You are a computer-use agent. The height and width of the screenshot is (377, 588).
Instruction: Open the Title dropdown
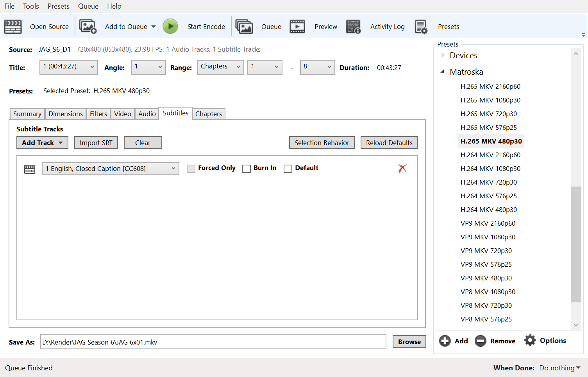coord(69,67)
